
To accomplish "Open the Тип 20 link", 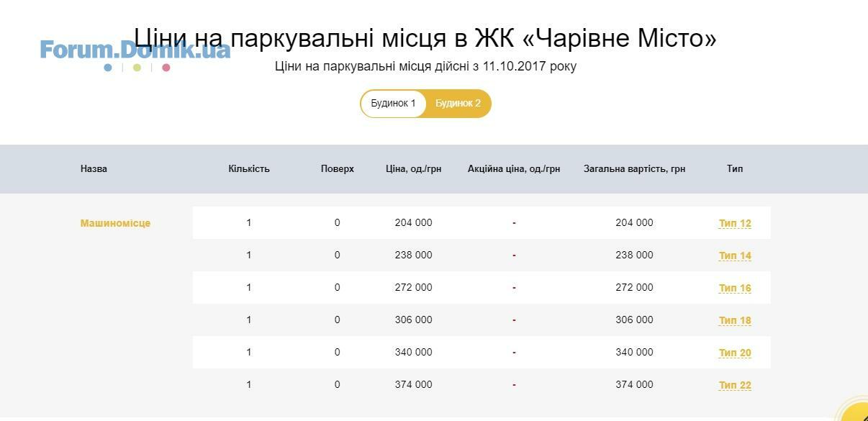I will point(735,353).
